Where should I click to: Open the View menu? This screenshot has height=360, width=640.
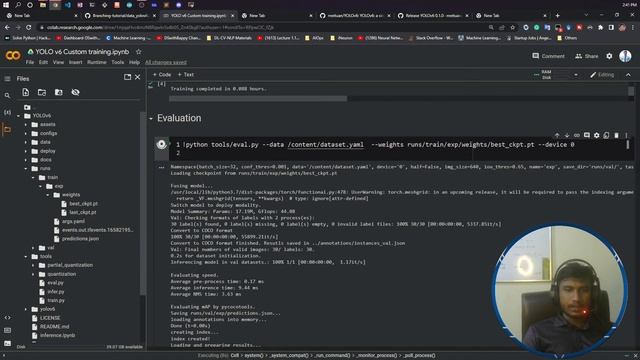(x=58, y=62)
